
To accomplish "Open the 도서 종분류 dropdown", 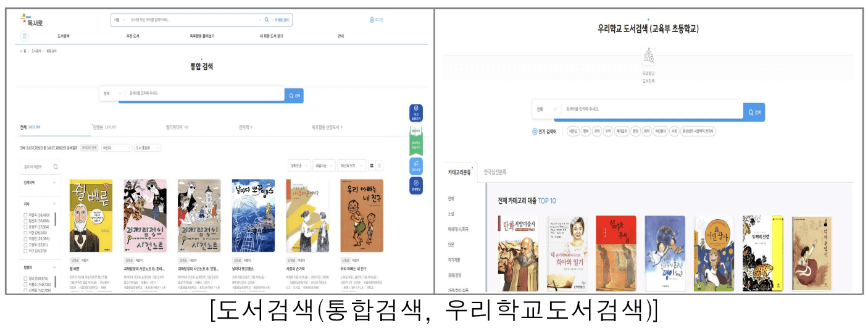I will (148, 148).
